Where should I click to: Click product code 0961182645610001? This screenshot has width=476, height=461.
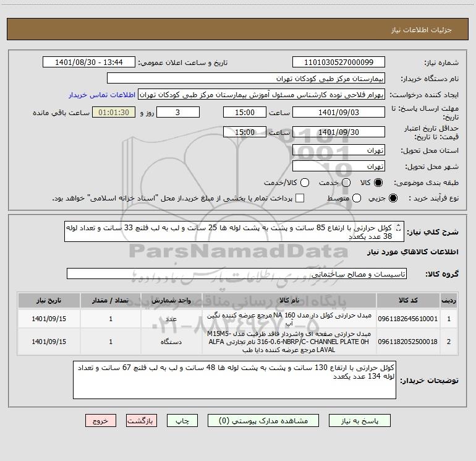tap(408, 319)
